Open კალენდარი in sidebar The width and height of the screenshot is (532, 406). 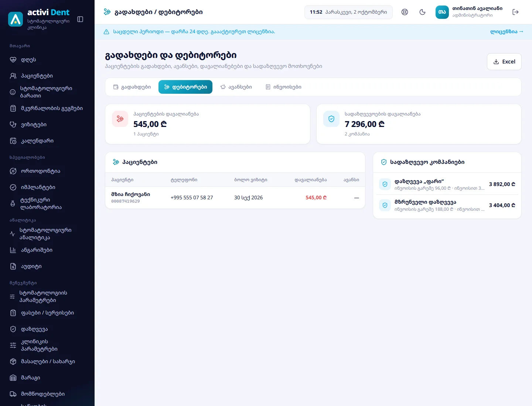[47, 141]
